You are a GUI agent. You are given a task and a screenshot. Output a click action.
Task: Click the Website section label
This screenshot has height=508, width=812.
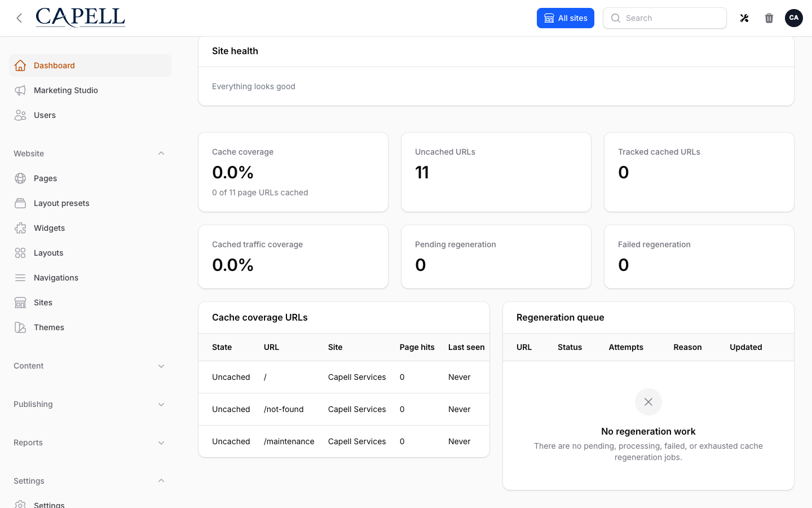(x=29, y=154)
